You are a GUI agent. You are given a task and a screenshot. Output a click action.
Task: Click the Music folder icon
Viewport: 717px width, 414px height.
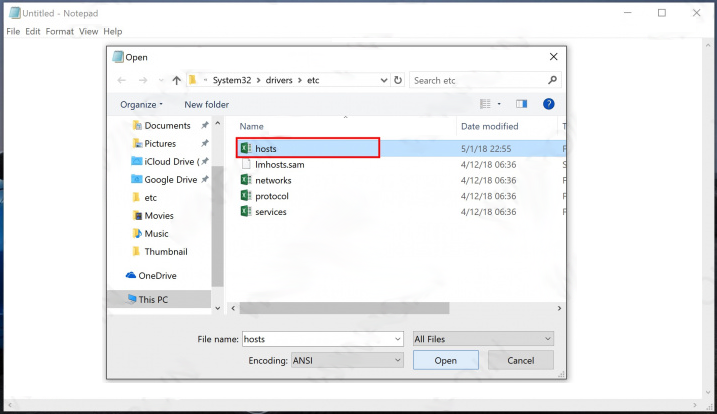[x=137, y=233]
